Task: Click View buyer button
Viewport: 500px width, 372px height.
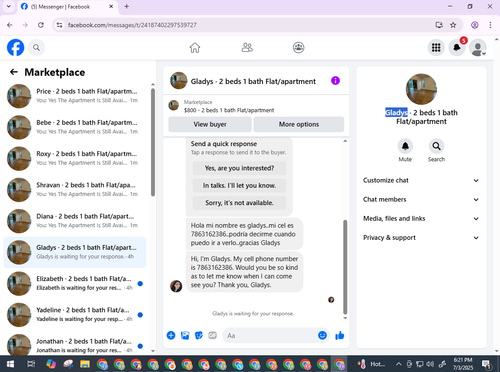Action: click(210, 124)
